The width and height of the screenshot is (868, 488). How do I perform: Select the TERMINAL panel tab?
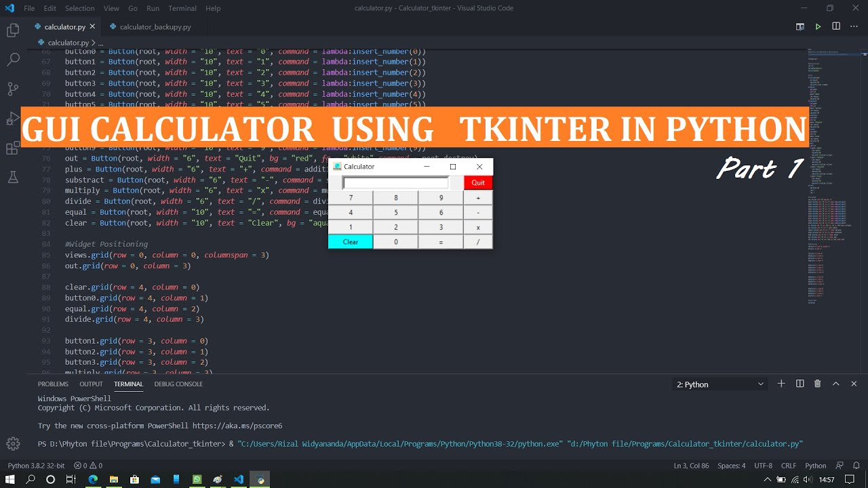(x=128, y=384)
